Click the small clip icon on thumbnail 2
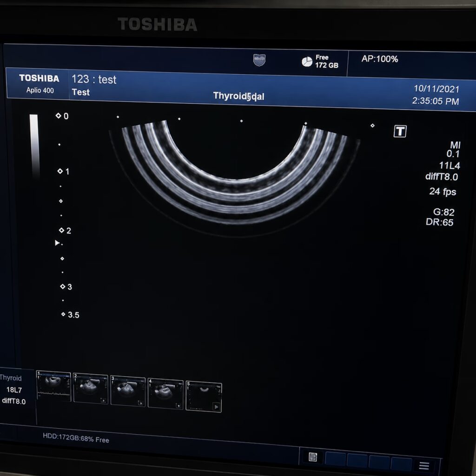 click(x=103, y=401)
